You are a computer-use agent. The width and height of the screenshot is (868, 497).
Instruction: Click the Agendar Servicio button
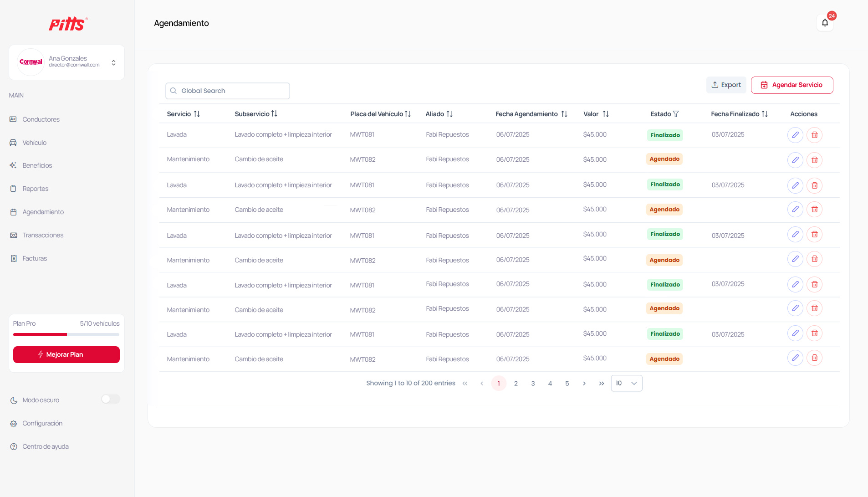click(x=791, y=85)
